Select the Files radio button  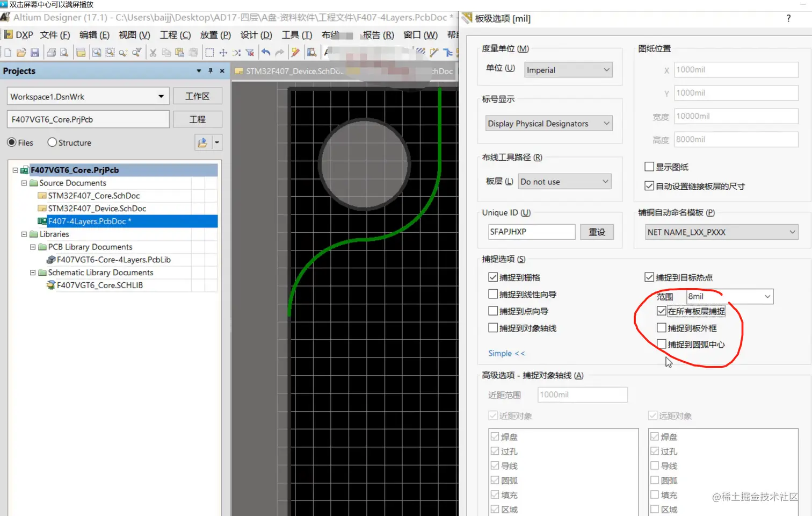12,142
